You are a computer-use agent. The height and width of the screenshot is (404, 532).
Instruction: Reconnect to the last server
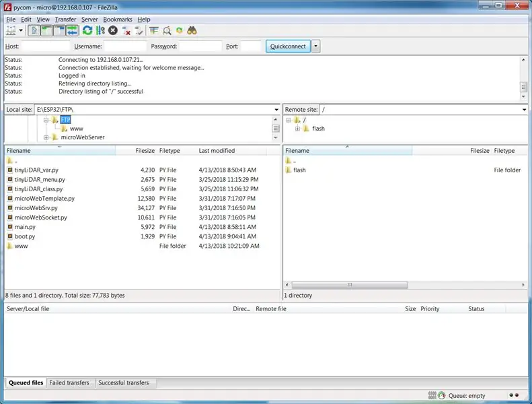139,30
